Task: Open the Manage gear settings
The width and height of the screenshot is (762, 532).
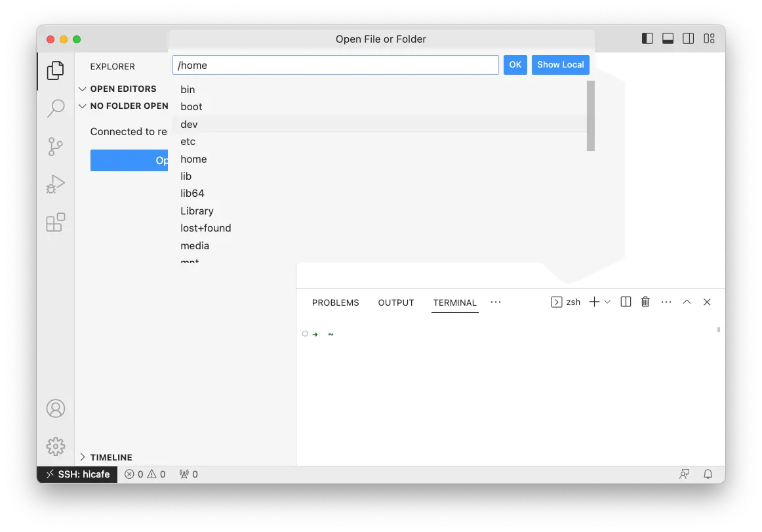Action: [x=56, y=447]
